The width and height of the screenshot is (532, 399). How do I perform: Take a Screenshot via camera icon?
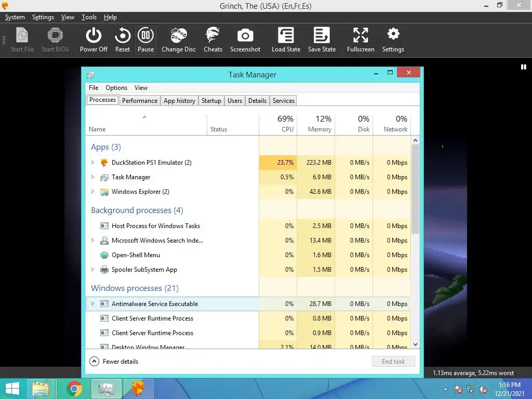tap(245, 40)
